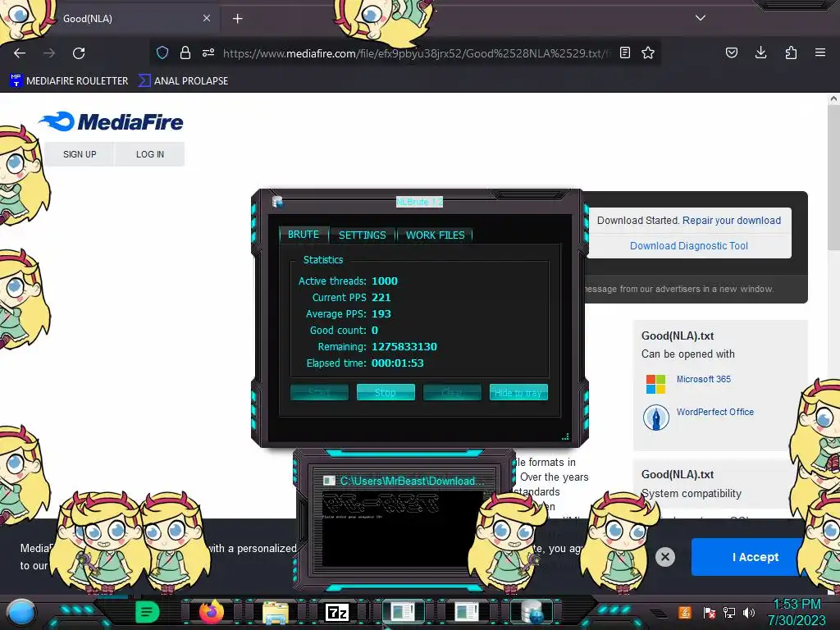Click the Average PPS value 193
This screenshot has height=630, width=840.
click(381, 314)
